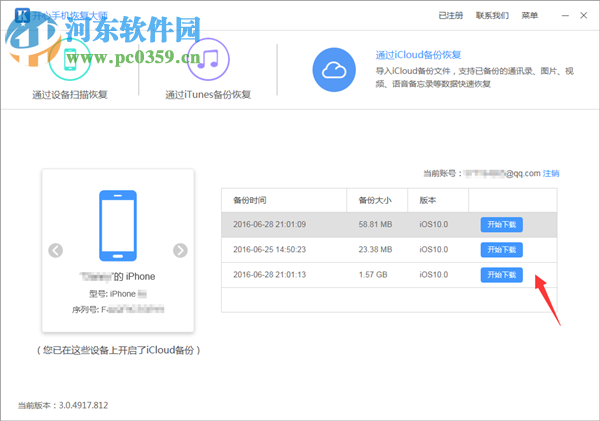Select backup row 2016-06-28 21:01:13

[389, 275]
